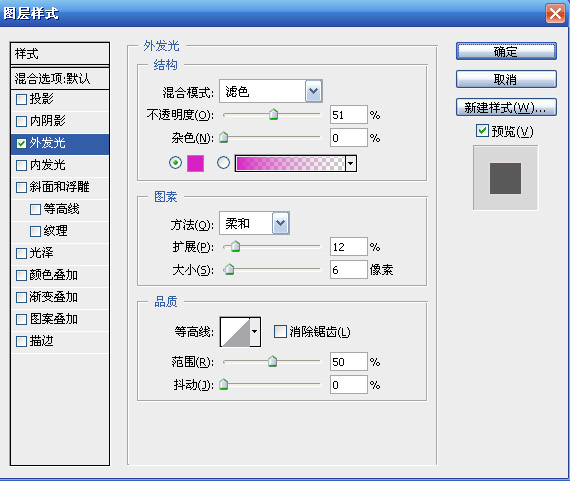Toggle the anti-aliased (消除锯齿) checkbox

pyautogui.click(x=280, y=332)
